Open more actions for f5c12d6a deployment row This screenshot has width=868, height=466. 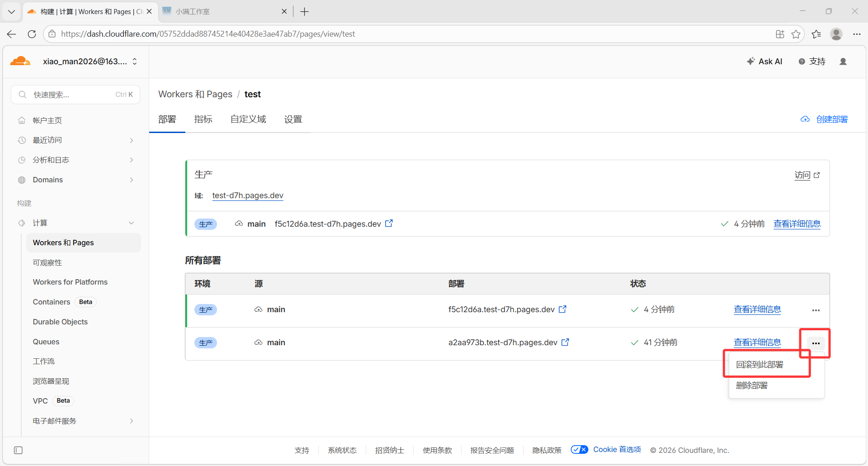point(816,310)
